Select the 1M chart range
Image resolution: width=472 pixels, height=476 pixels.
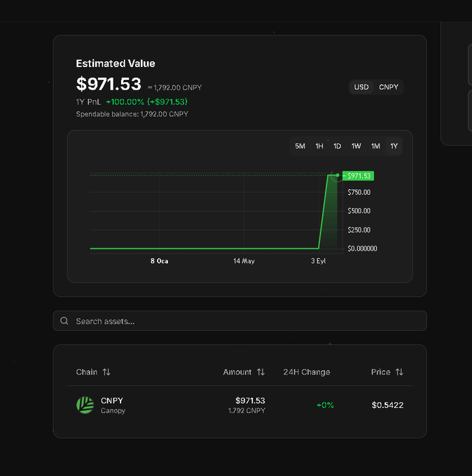(x=375, y=146)
